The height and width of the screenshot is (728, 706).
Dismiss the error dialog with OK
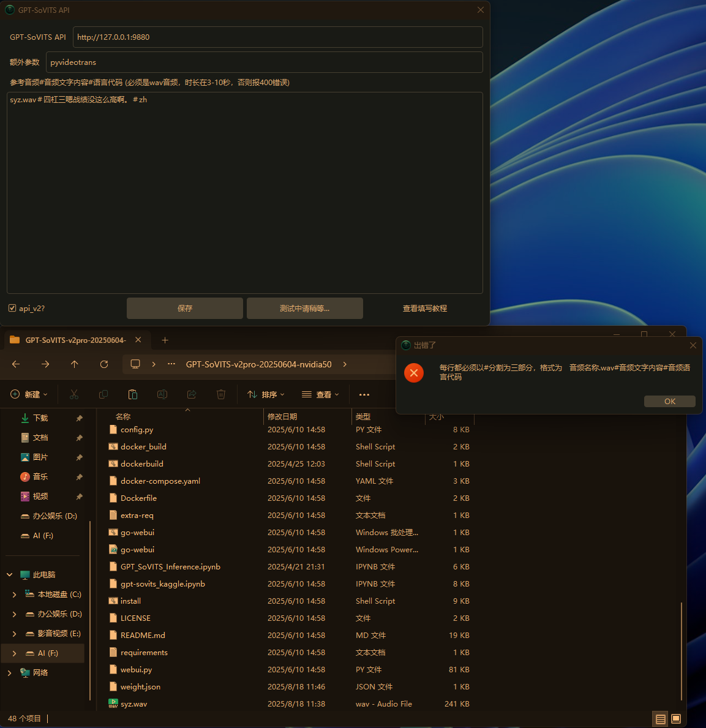[669, 401]
